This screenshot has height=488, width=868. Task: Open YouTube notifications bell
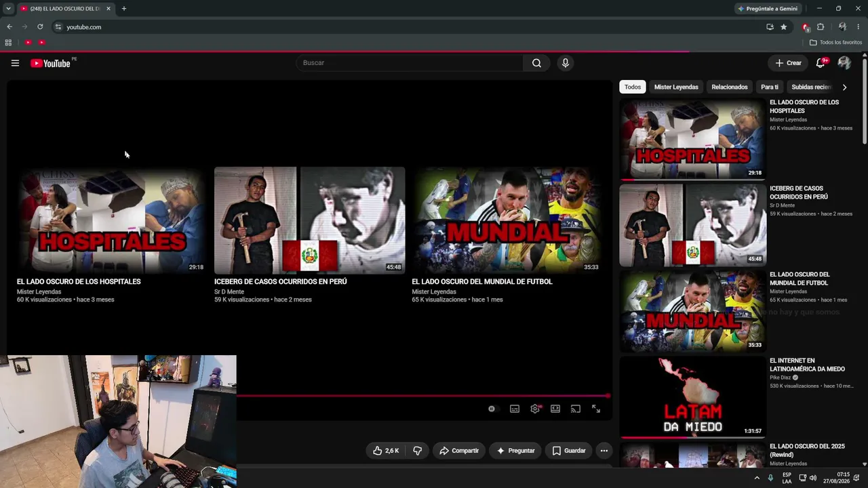[x=821, y=63]
